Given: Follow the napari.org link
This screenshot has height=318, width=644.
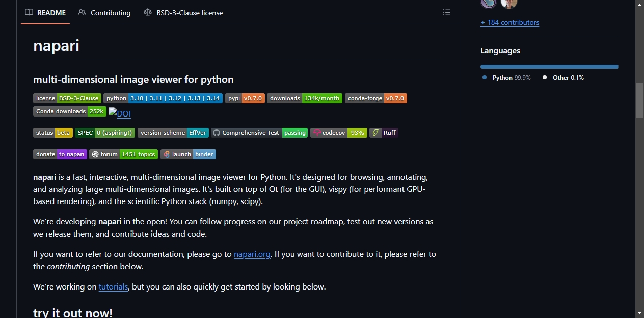Looking at the screenshot, I should [x=252, y=254].
